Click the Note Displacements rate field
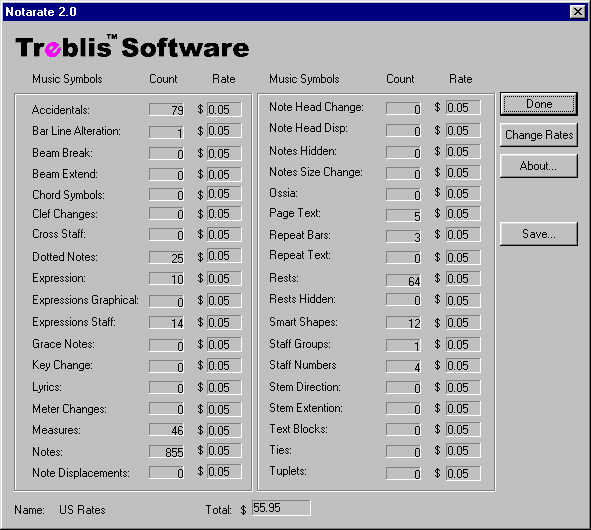Screen dimensions: 591x530 click(224, 472)
